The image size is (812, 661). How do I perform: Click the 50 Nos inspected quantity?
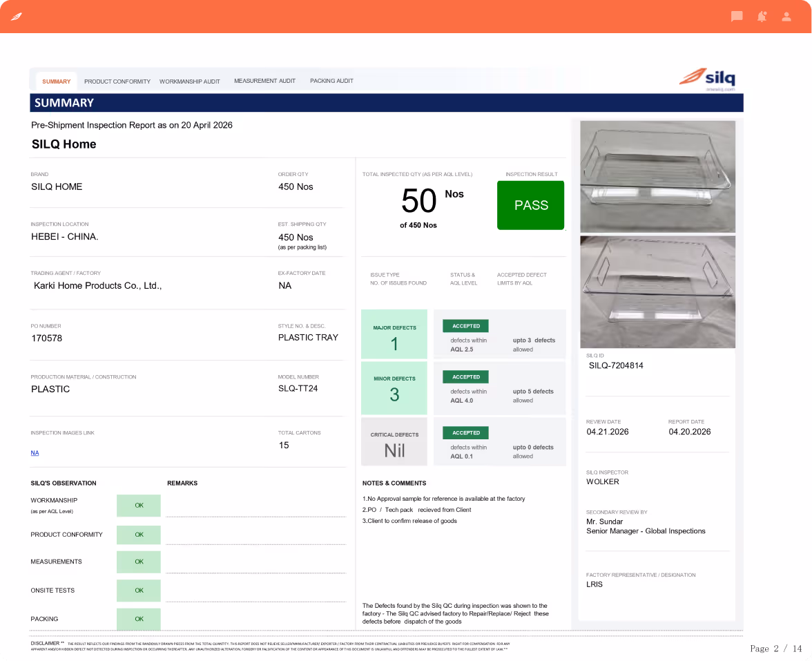pyautogui.click(x=432, y=200)
